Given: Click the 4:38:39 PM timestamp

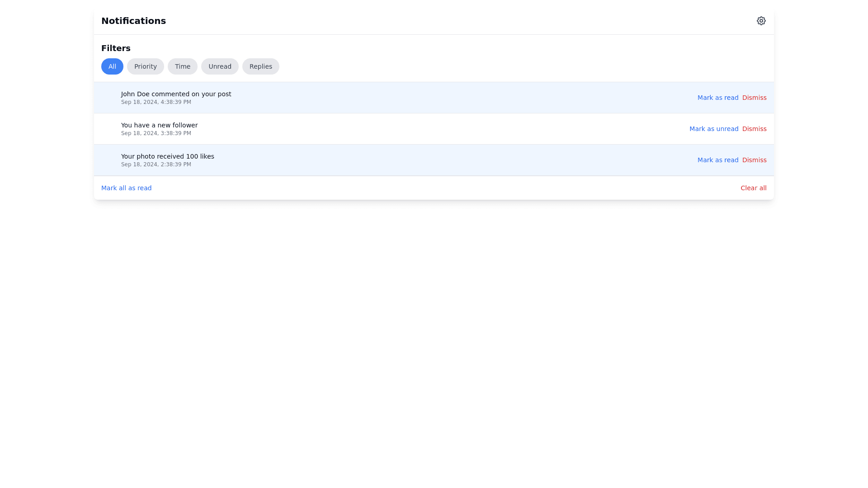Looking at the screenshot, I should tap(156, 102).
